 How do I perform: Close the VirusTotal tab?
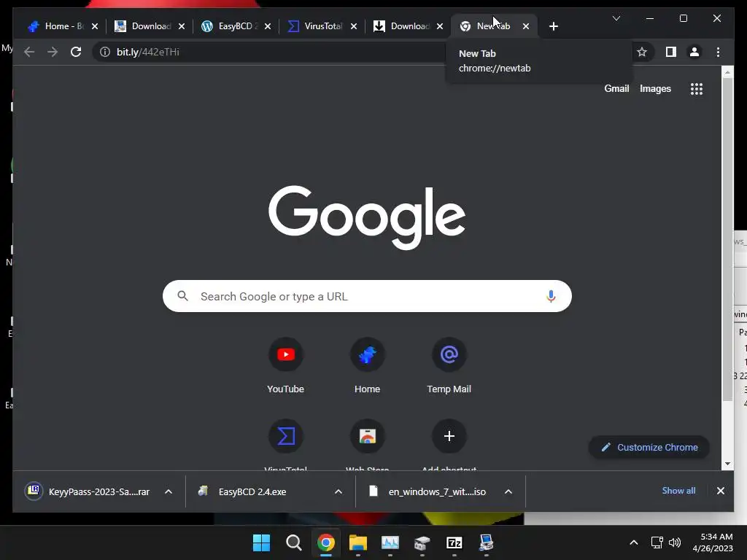pyautogui.click(x=354, y=26)
